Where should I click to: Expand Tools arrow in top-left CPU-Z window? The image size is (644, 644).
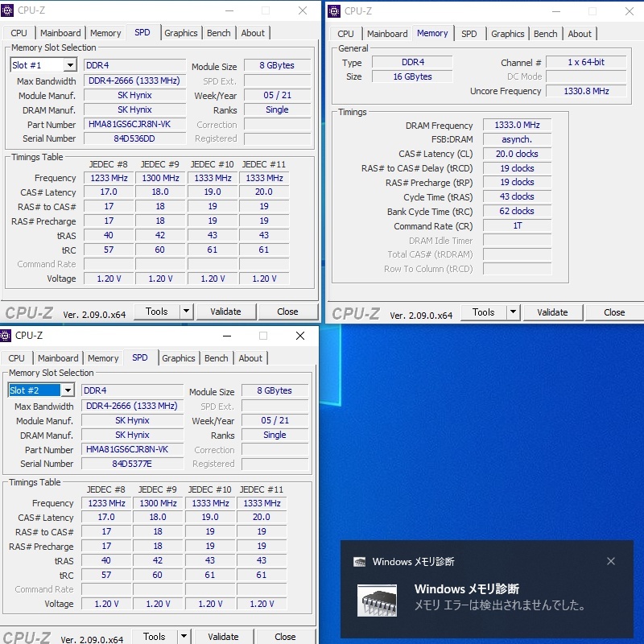[187, 312]
